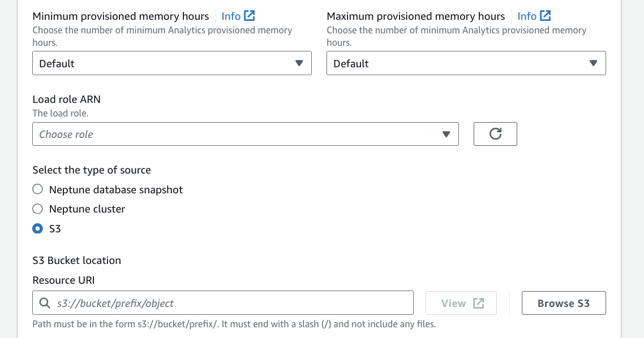644x338 pixels.
Task: Select the Neptune database snapshot source option
Action: point(37,189)
